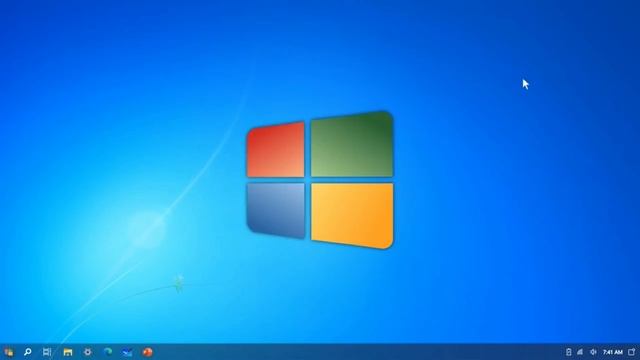
Task: Open Settings gear on taskbar
Action: pos(87,352)
